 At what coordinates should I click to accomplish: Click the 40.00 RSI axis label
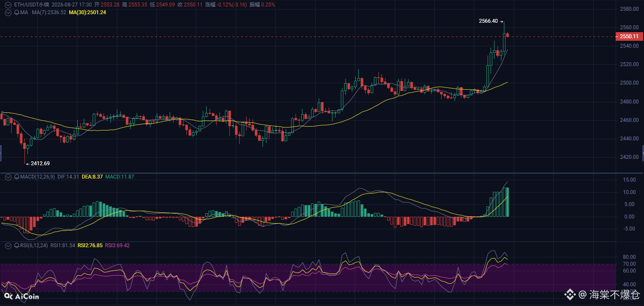tap(629, 285)
